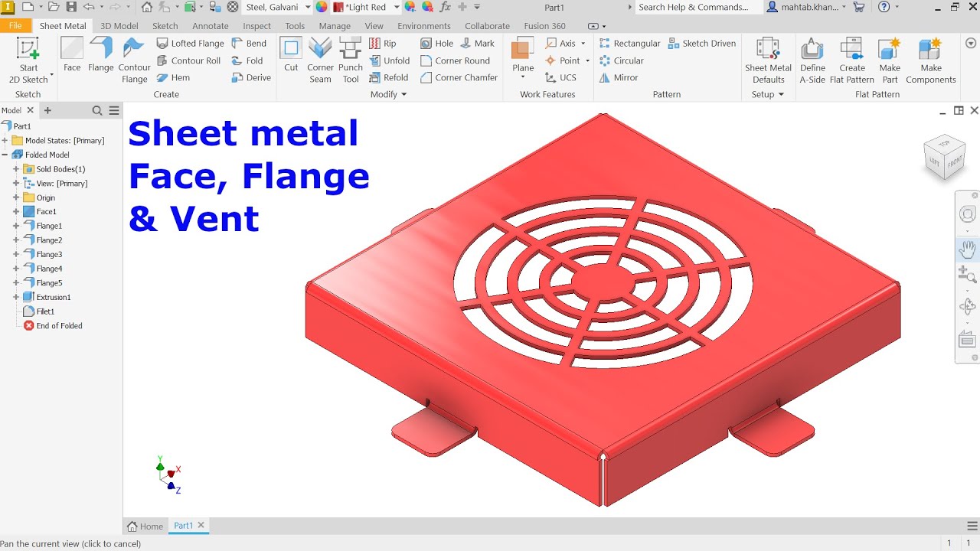Open the File menu

(15, 26)
